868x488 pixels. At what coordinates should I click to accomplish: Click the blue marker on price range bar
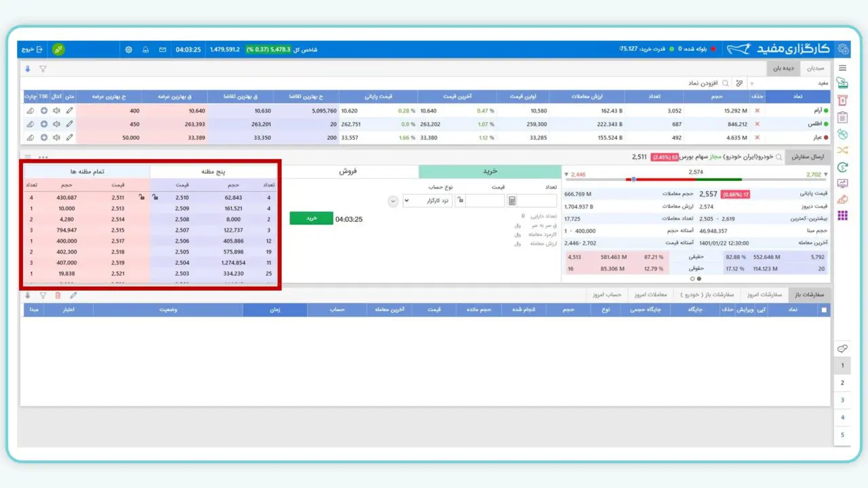pyautogui.click(x=633, y=180)
